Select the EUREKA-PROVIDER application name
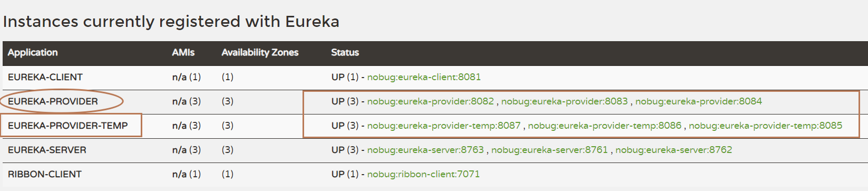 [x=53, y=101]
